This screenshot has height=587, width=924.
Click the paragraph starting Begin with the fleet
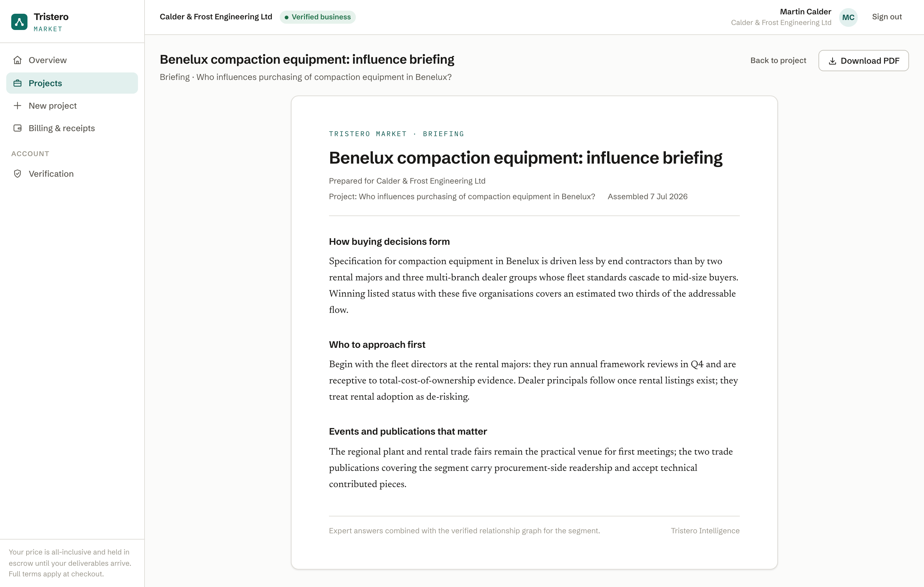[534, 380]
